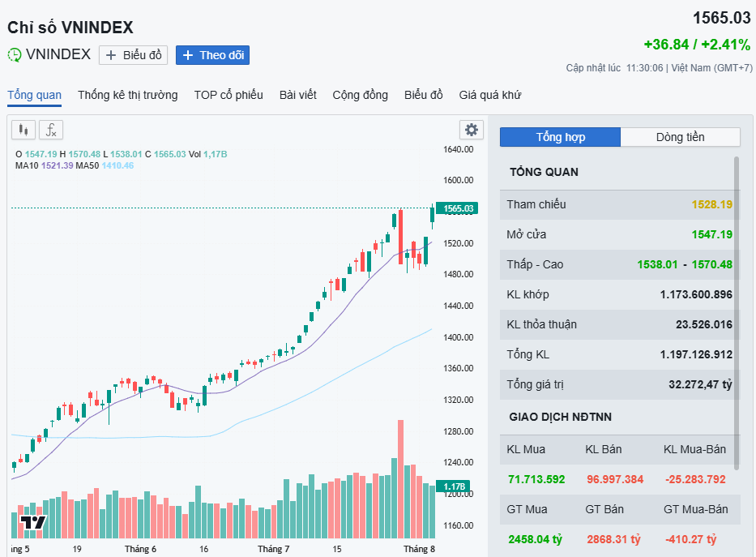Click the 1565.03 price label on axis
Image resolution: width=756 pixels, height=557 pixels.
coord(457,208)
